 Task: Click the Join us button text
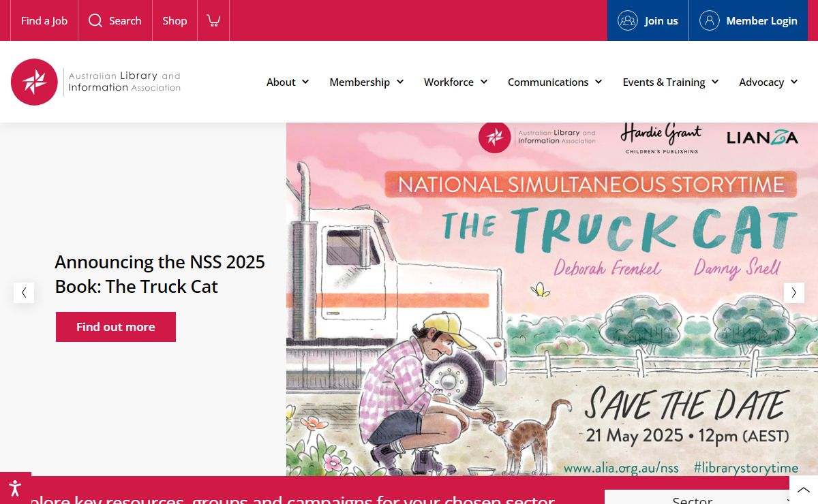pos(661,20)
